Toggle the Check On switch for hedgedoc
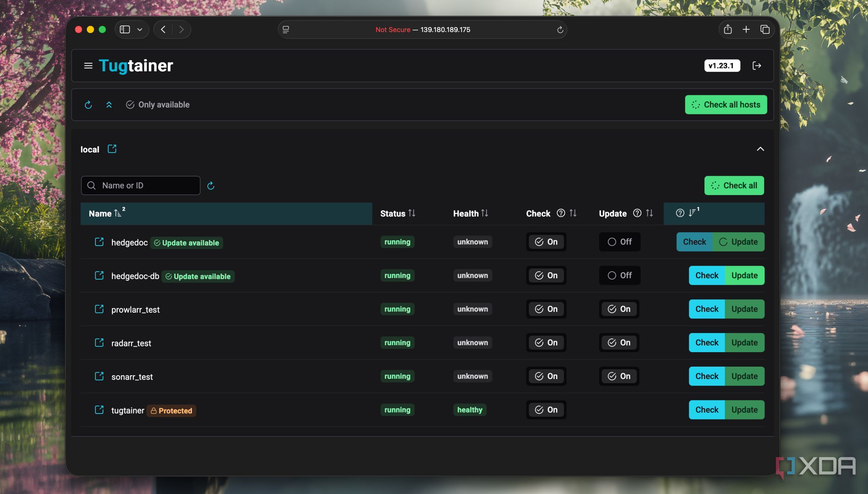This screenshot has height=494, width=868. point(546,242)
